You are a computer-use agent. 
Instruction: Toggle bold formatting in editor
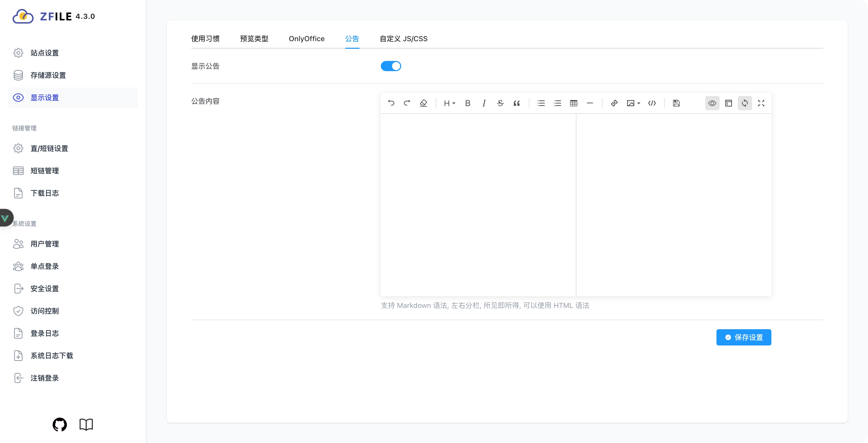[x=468, y=103]
